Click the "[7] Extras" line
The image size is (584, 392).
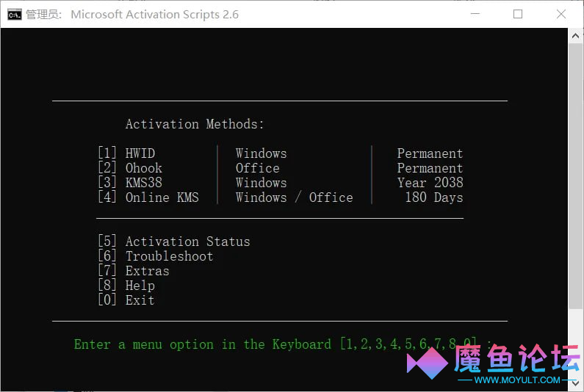(x=134, y=271)
